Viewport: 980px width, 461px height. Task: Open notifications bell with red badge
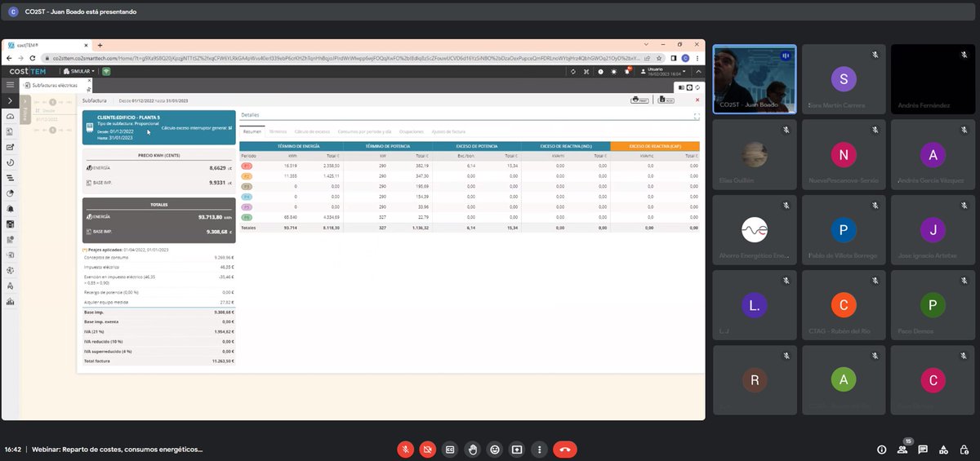pyautogui.click(x=627, y=71)
